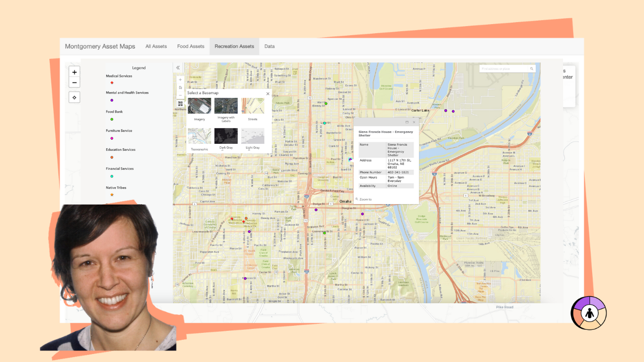Close the Siena Francis House popup
This screenshot has width=644, height=362.
(414, 122)
